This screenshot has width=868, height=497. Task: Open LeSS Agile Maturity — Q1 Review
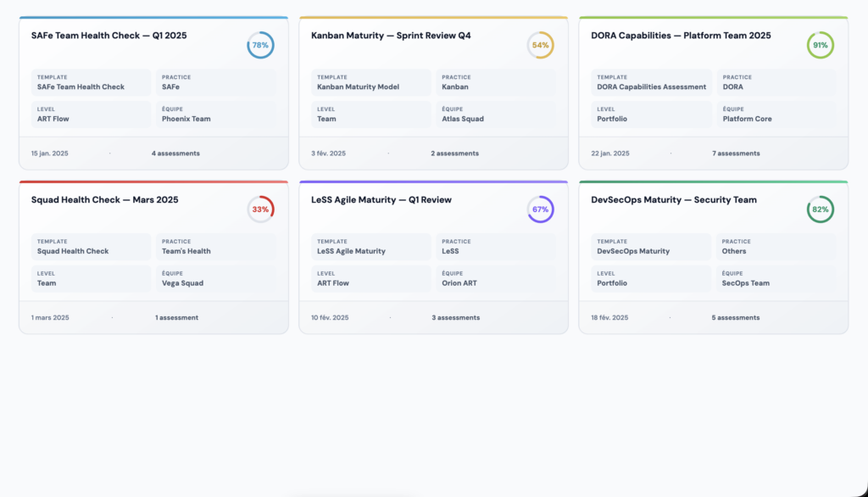coord(381,200)
